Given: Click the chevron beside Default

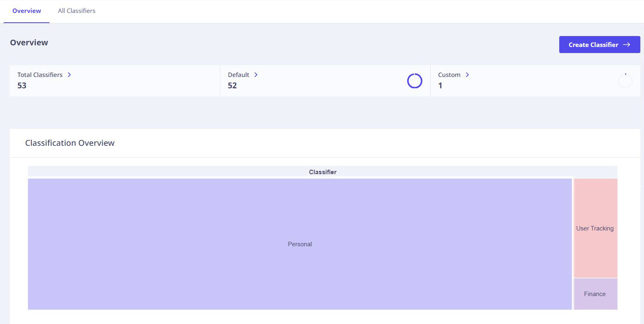Looking at the screenshot, I should [256, 75].
